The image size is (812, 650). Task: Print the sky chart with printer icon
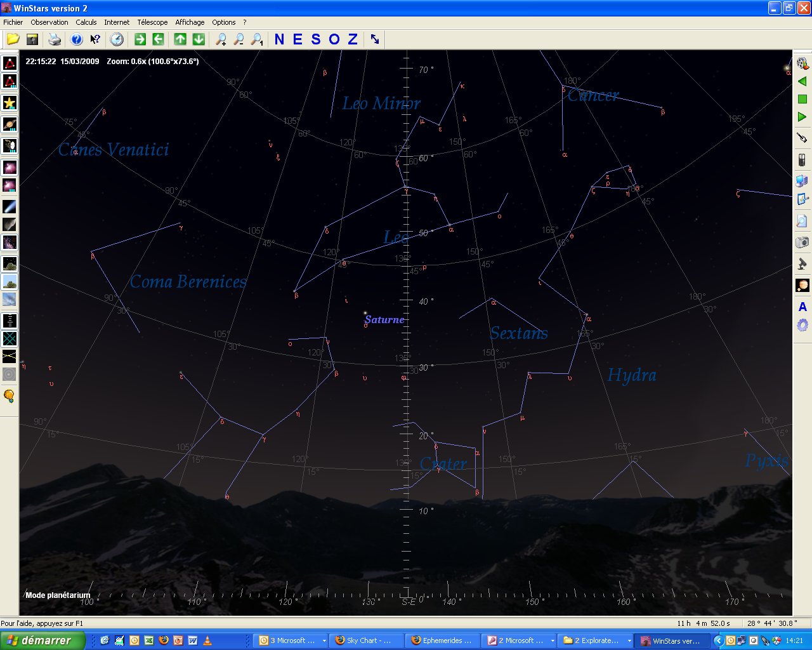[55, 39]
